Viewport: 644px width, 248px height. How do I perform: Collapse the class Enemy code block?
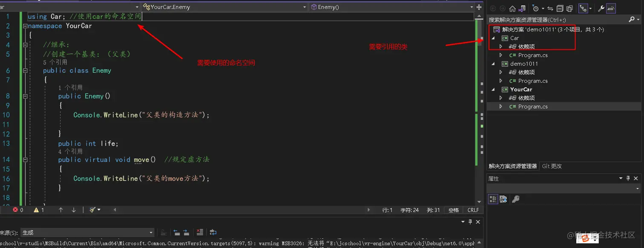point(25,71)
